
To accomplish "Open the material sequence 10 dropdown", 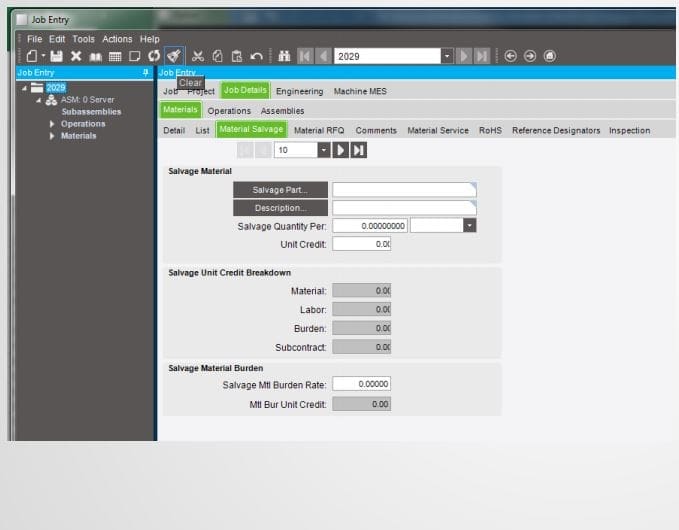I will point(323,150).
